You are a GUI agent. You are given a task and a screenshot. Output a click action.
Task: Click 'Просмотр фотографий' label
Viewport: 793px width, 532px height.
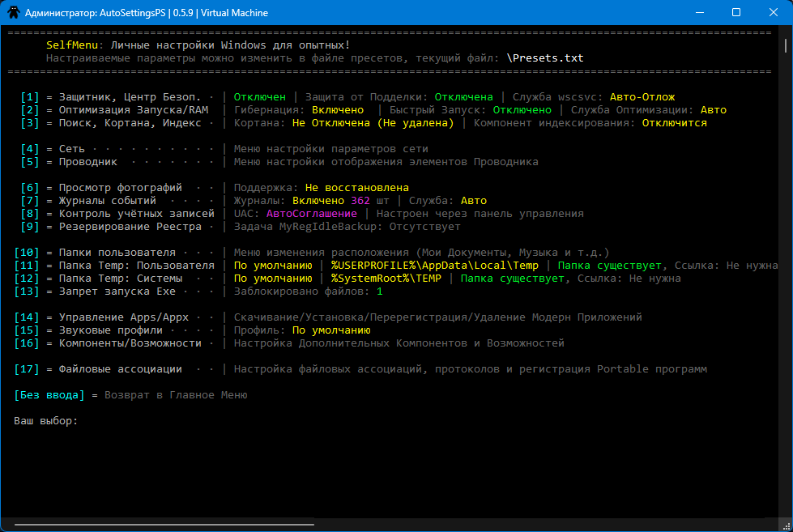[121, 188]
